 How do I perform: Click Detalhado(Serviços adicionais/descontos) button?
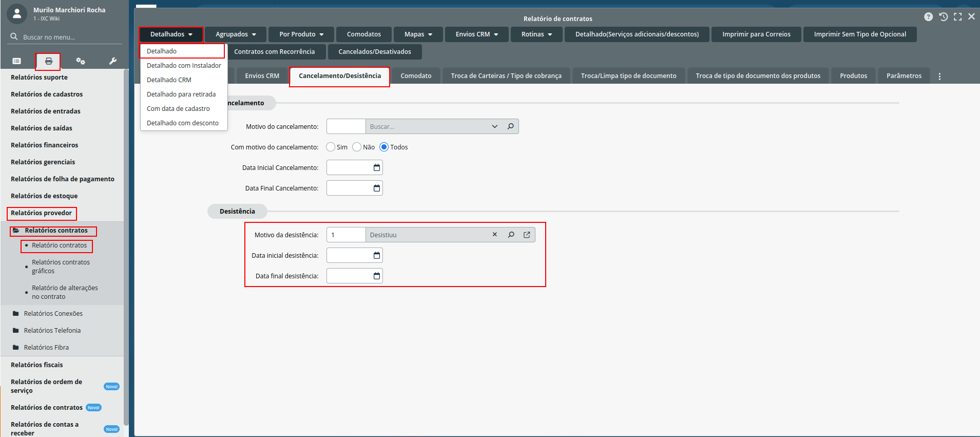click(637, 34)
